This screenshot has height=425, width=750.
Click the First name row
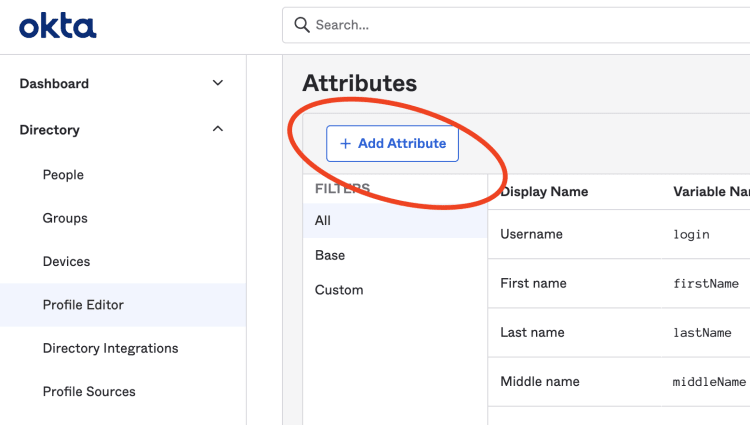(619, 283)
